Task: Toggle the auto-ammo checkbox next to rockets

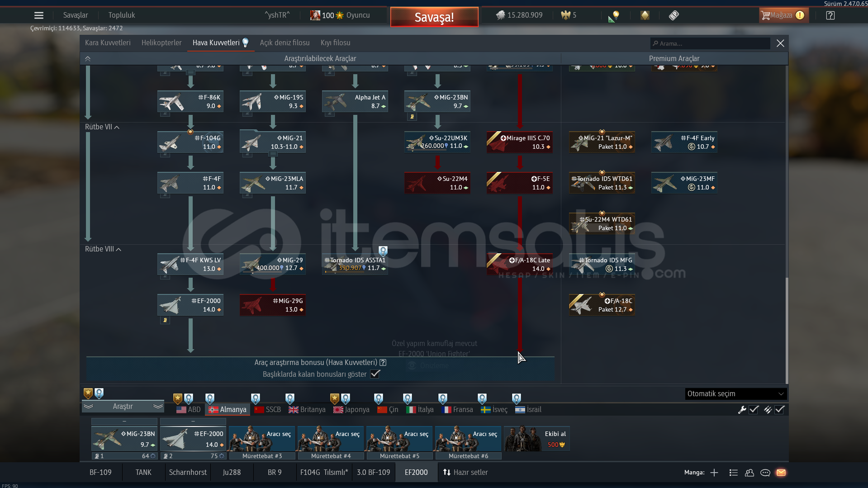Action: pos(779,410)
